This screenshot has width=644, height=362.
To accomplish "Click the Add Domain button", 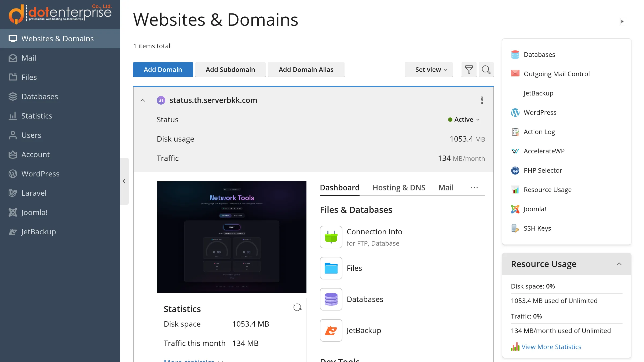I will [x=163, y=70].
